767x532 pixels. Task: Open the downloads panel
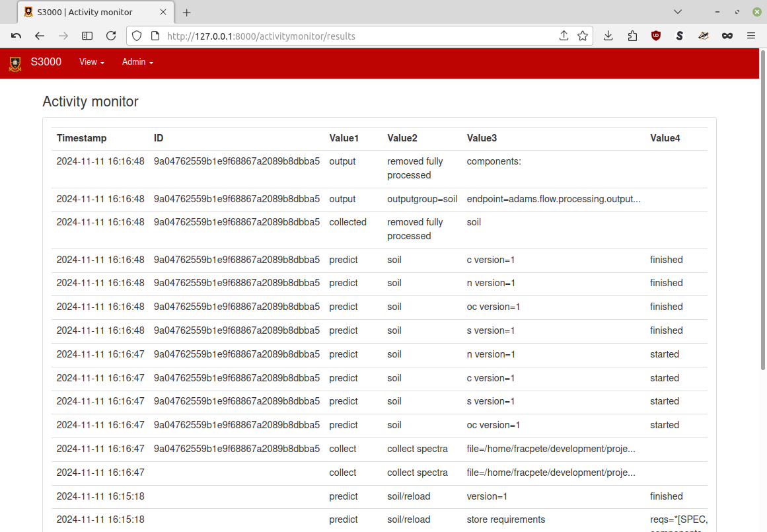click(608, 36)
